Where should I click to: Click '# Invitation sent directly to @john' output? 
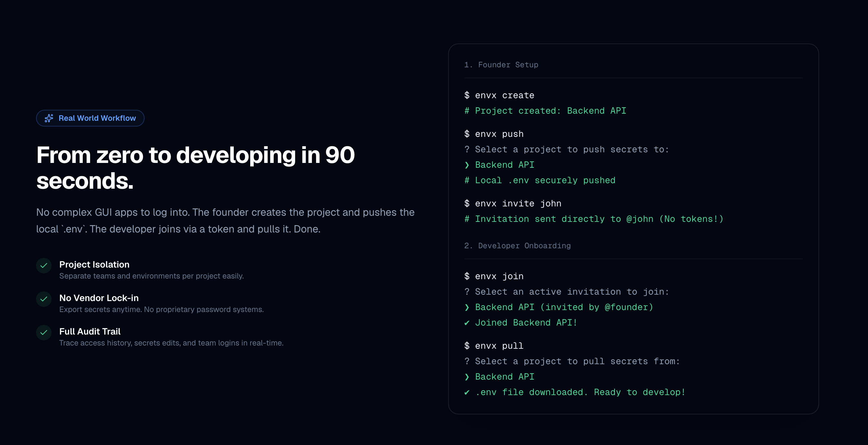[x=593, y=219]
